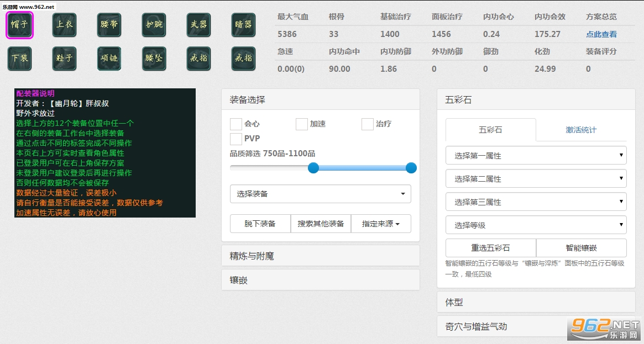Viewport: 644px width, 344px height.
Task: Expand the 精炼与附魔 panel
Action: (x=321, y=256)
